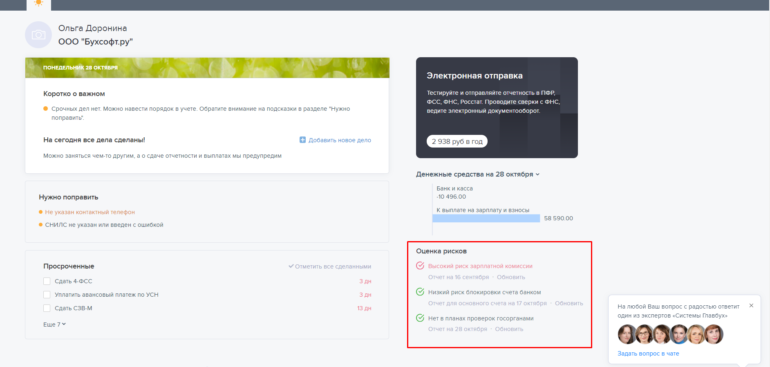Click the plus icon beside Добавить новое дело

click(302, 140)
